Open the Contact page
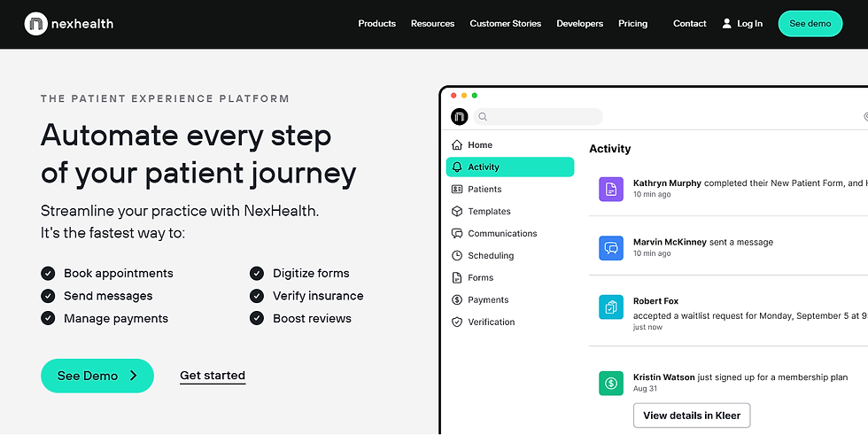Screen dimensions: 868x435 [x=690, y=24]
